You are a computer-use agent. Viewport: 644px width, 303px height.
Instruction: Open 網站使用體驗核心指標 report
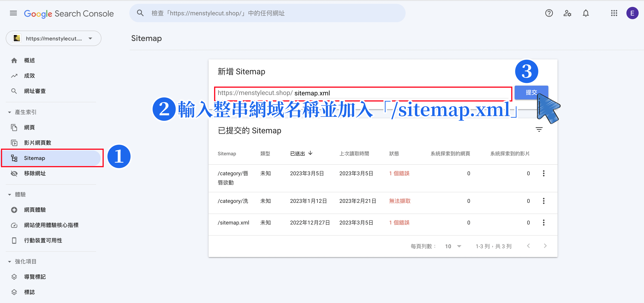click(x=51, y=225)
